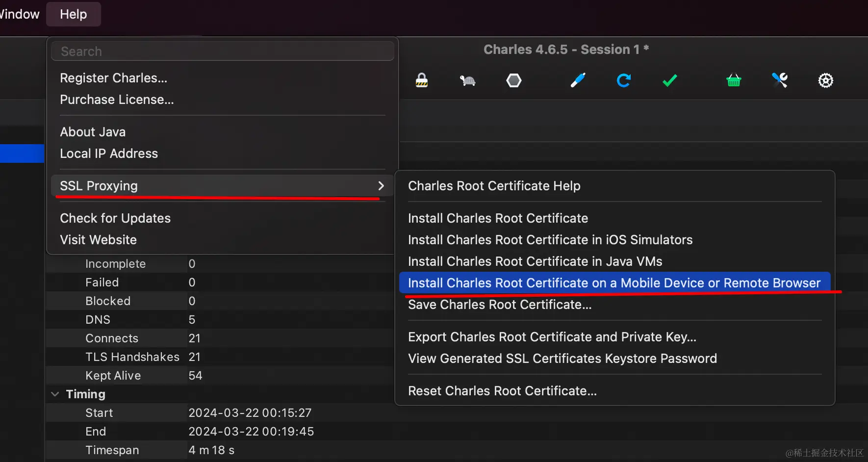Image resolution: width=868 pixels, height=462 pixels.
Task: Select the Incomplete row
Action: [x=221, y=264]
